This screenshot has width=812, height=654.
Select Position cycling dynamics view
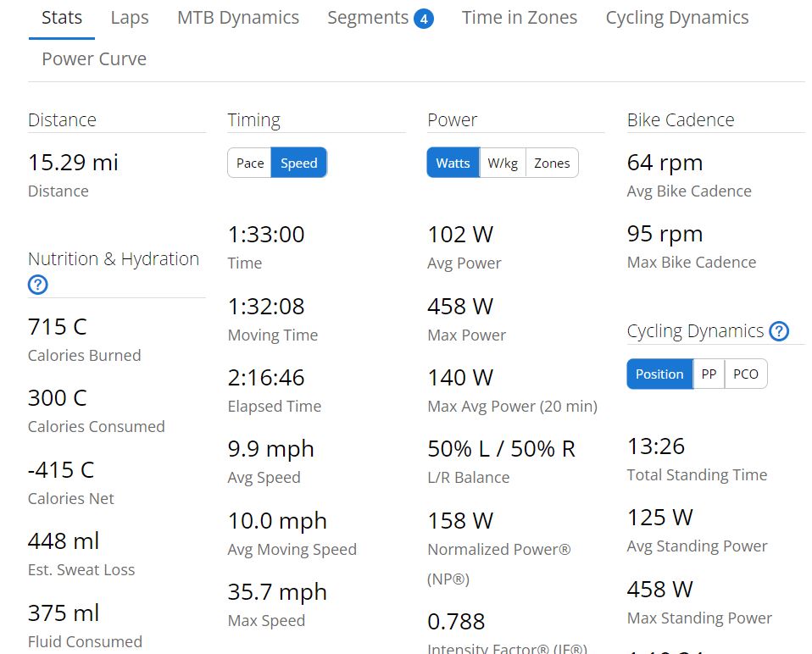pyautogui.click(x=659, y=374)
